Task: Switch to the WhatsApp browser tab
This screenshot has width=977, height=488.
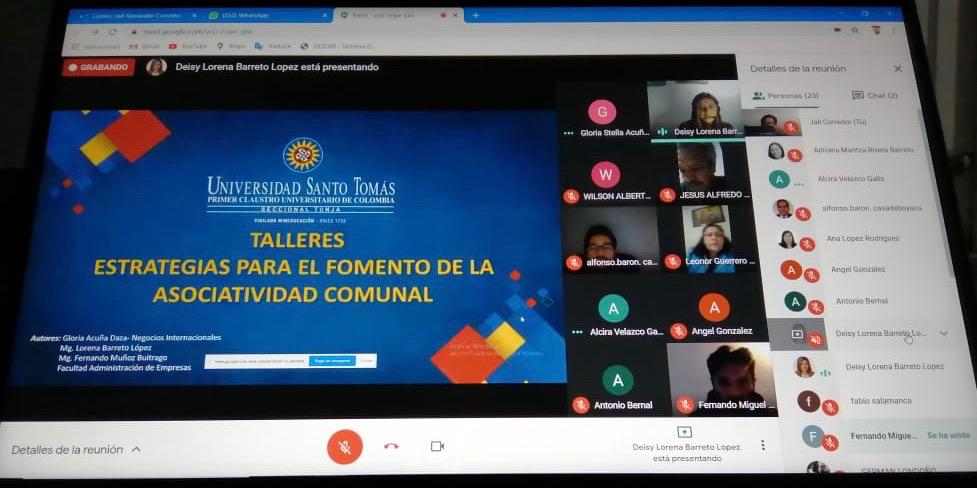Action: (x=268, y=16)
